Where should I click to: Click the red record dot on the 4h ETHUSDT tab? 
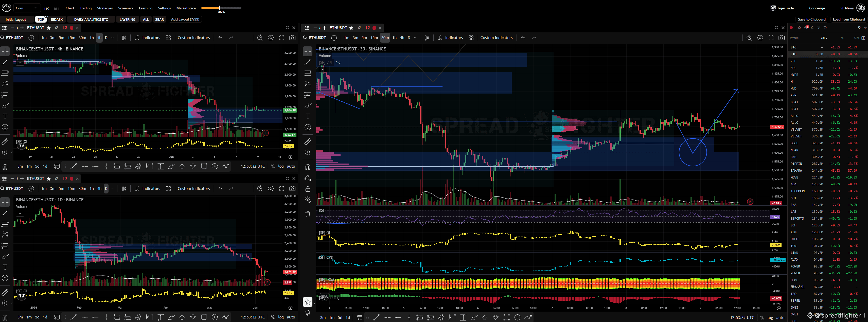pos(72,28)
